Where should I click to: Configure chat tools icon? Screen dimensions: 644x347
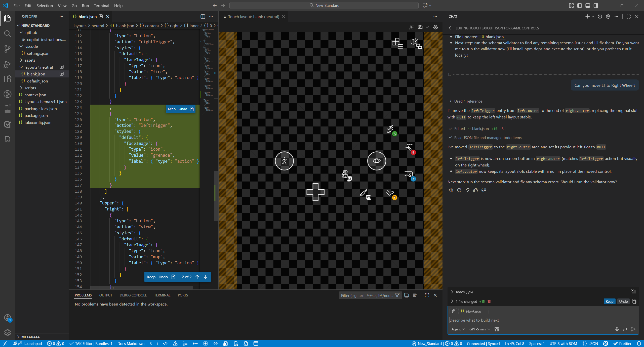pos(497,329)
